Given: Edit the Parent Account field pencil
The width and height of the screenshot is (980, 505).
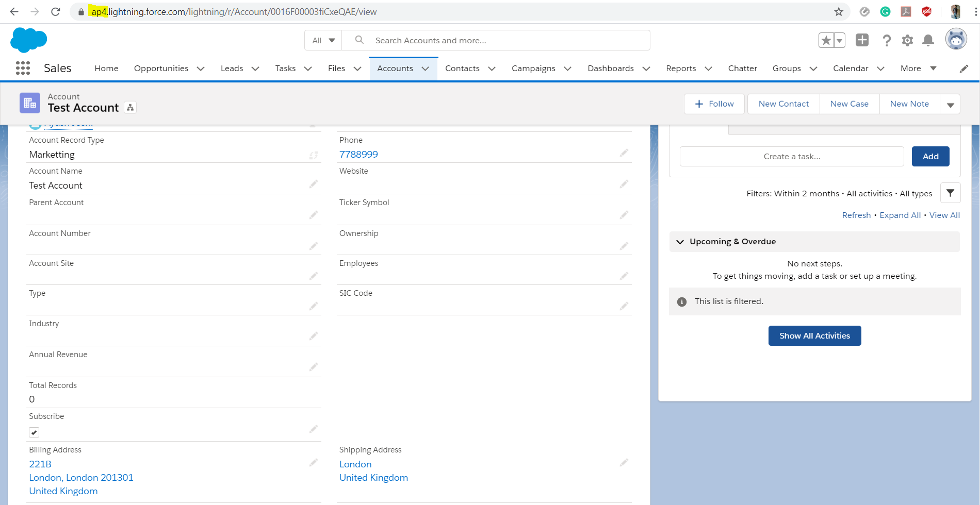Looking at the screenshot, I should 314,215.
